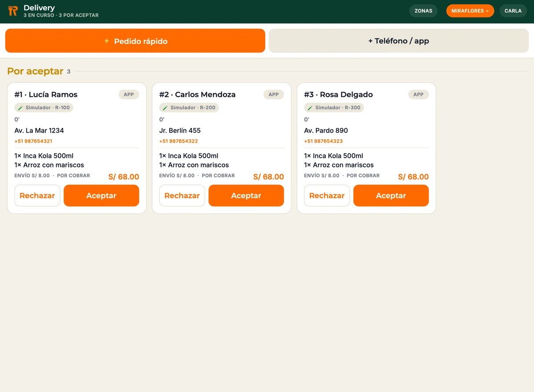Call phone number +51 987654322
The width and height of the screenshot is (534, 392).
(x=178, y=141)
